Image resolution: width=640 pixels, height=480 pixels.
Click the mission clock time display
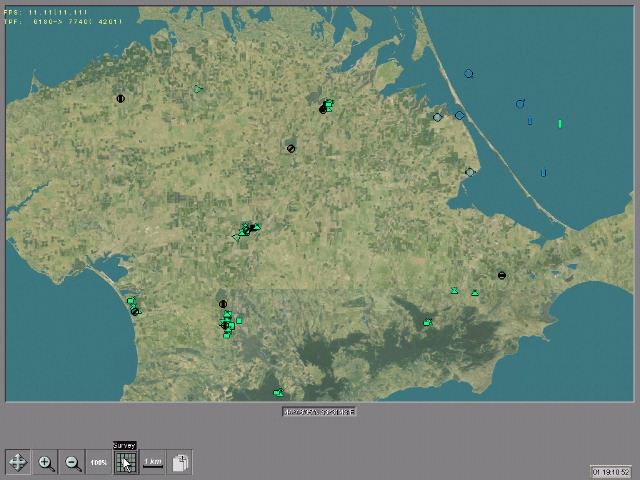coord(610,471)
